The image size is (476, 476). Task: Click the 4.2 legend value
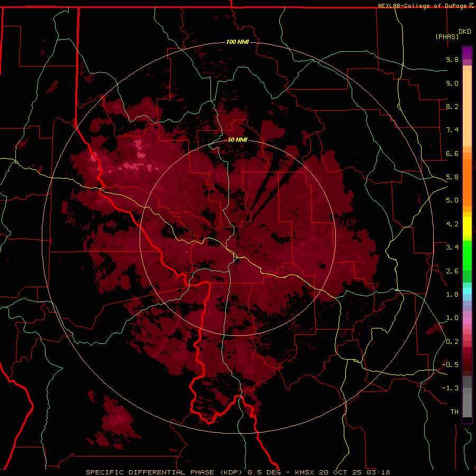(x=452, y=224)
